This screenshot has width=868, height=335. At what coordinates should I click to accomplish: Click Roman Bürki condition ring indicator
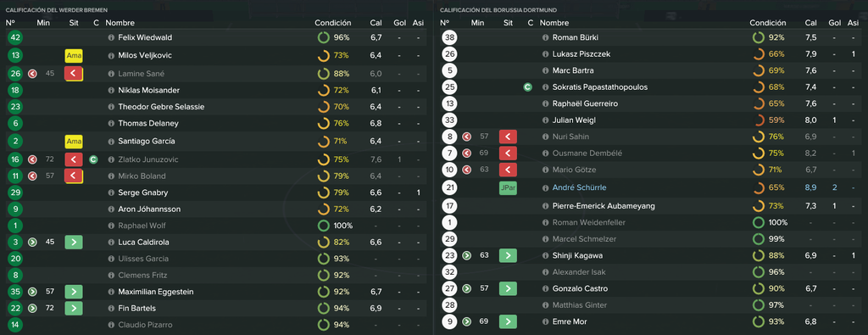coord(759,37)
